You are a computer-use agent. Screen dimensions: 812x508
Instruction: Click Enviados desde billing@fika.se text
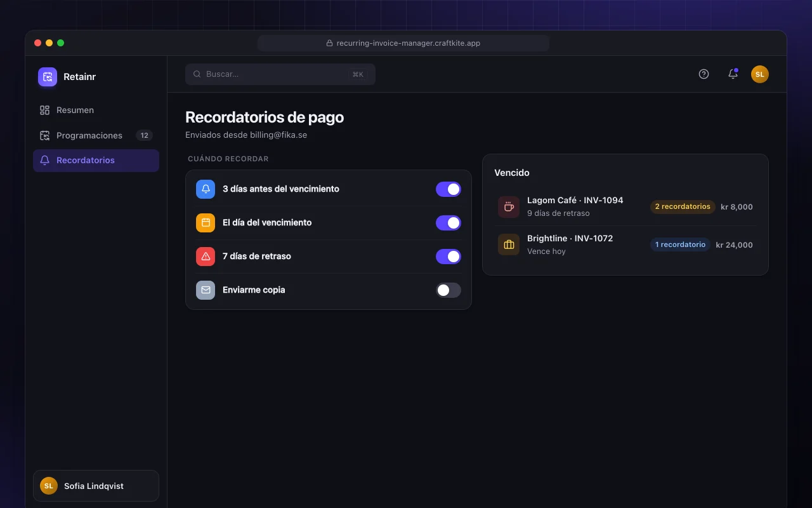246,135
